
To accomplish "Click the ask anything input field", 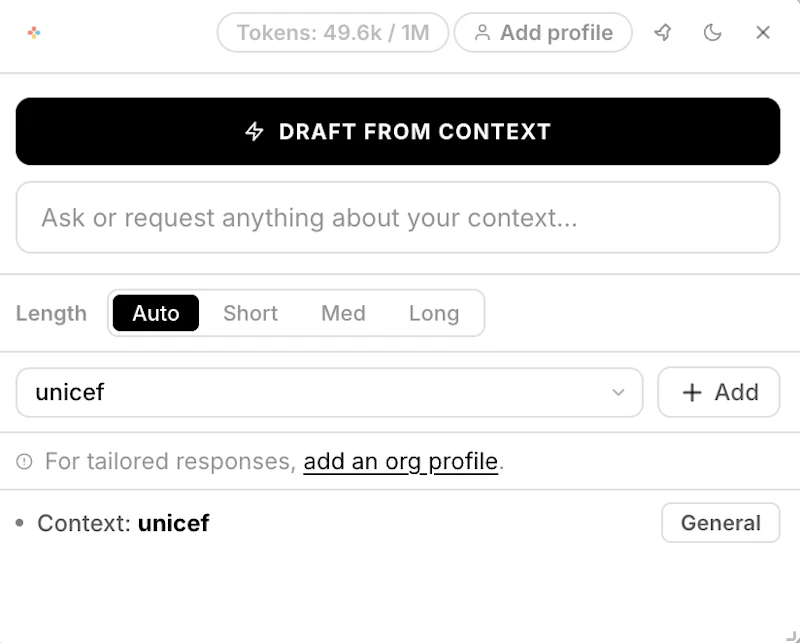I will click(398, 217).
